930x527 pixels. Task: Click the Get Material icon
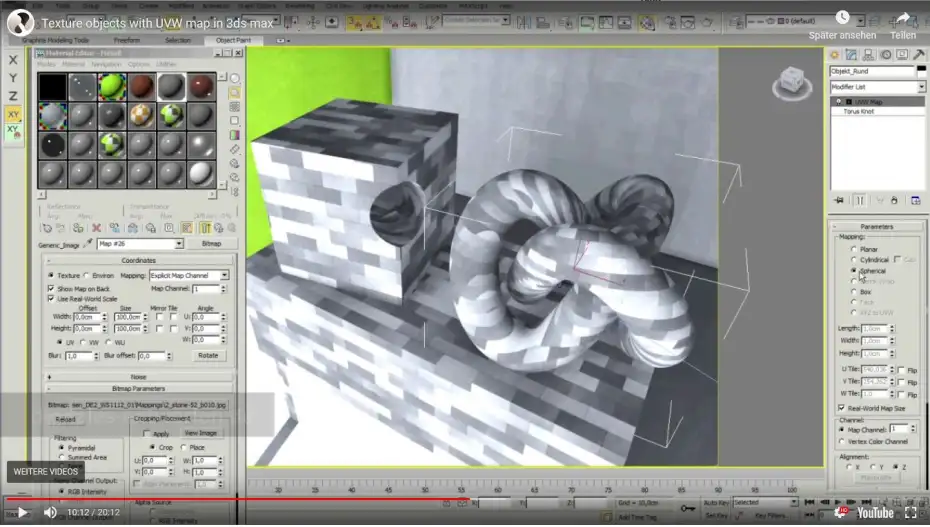tap(47, 228)
